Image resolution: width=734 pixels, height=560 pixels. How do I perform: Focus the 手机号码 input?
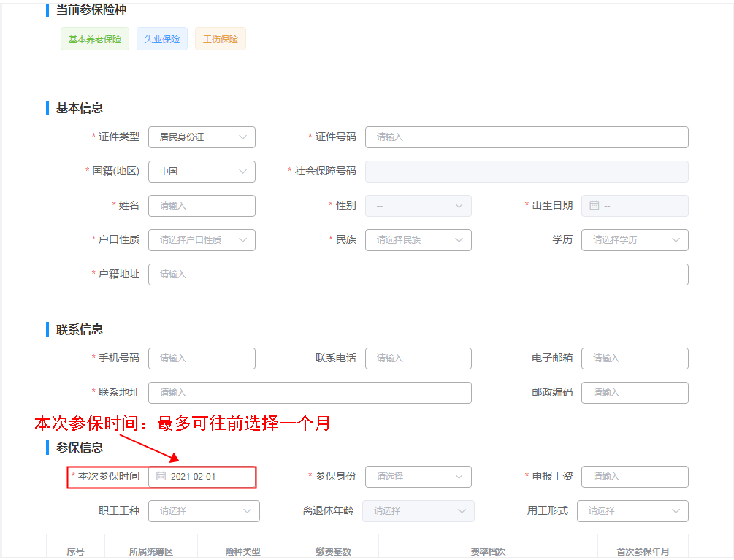[x=202, y=358]
